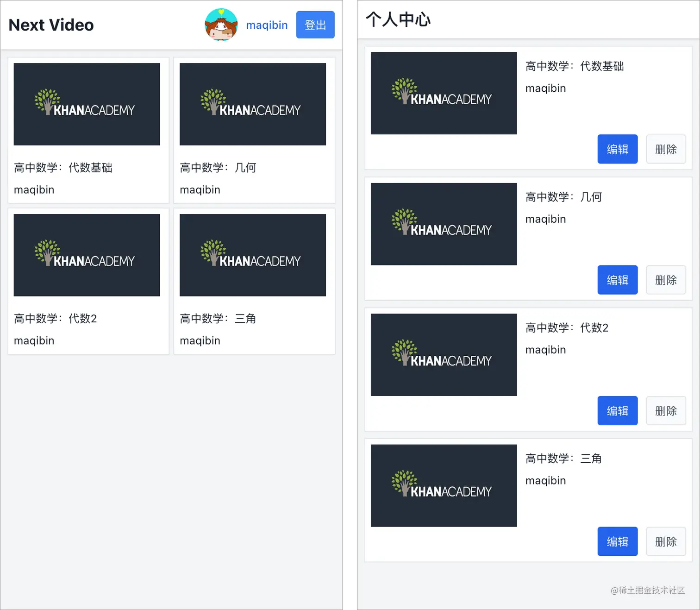This screenshot has width=700, height=610.
Task: Click the 代数基础 thumbnail in 个人中心
Action: pos(443,93)
